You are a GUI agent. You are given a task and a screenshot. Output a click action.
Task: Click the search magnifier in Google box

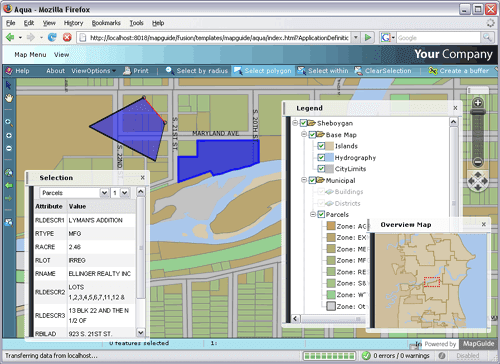pyautogui.click(x=487, y=37)
